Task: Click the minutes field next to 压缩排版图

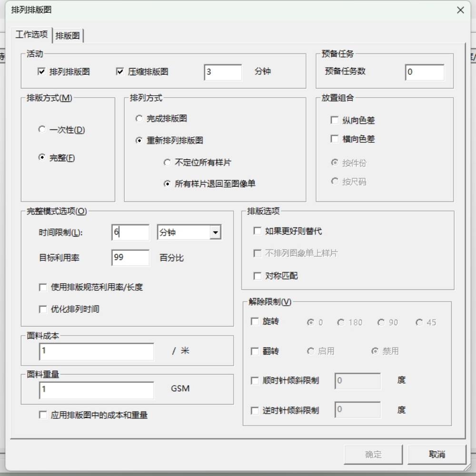Action: click(223, 72)
